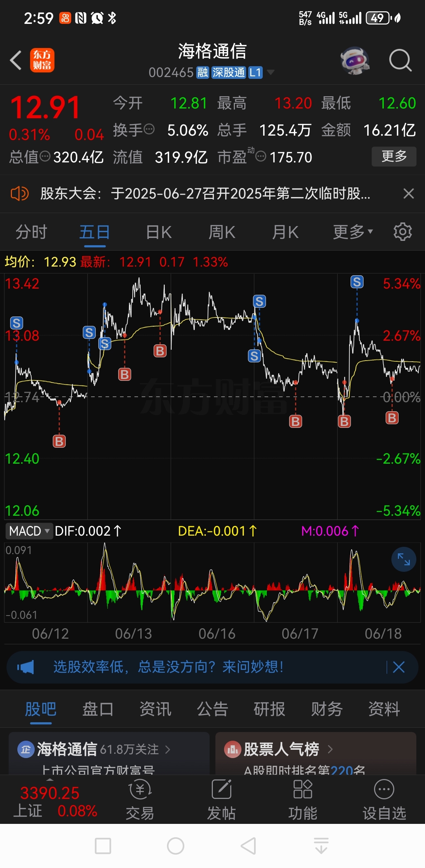Tap the B buy marker on 06/17

tap(296, 421)
